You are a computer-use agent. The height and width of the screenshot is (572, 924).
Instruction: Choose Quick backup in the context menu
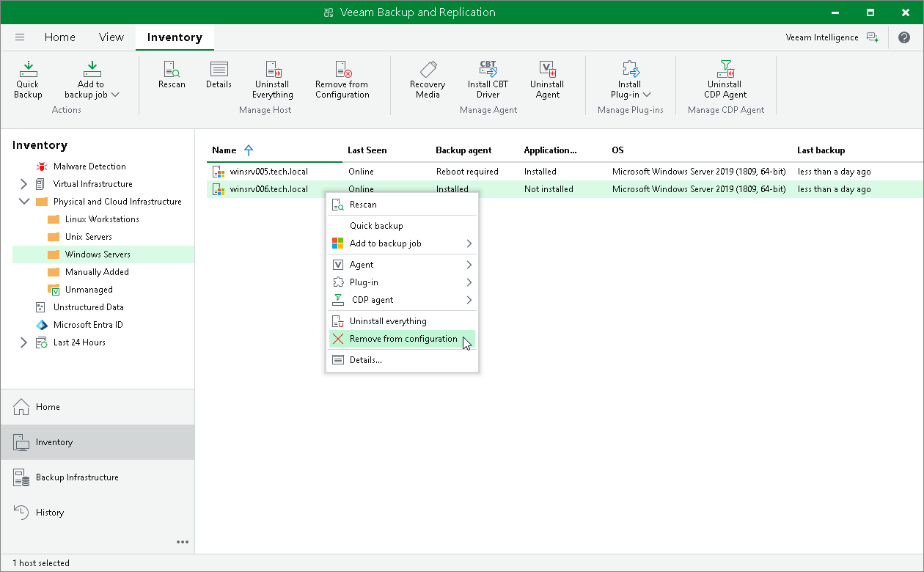[x=402, y=226]
